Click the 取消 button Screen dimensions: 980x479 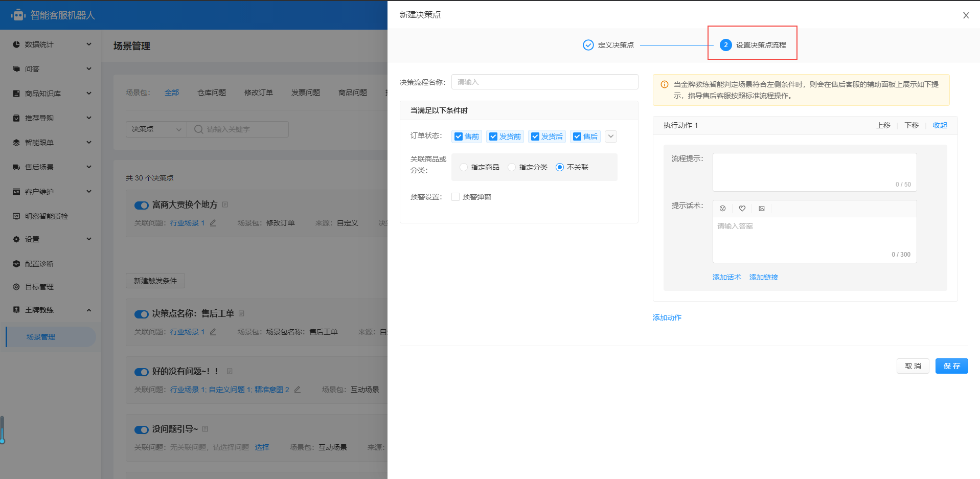coord(913,366)
